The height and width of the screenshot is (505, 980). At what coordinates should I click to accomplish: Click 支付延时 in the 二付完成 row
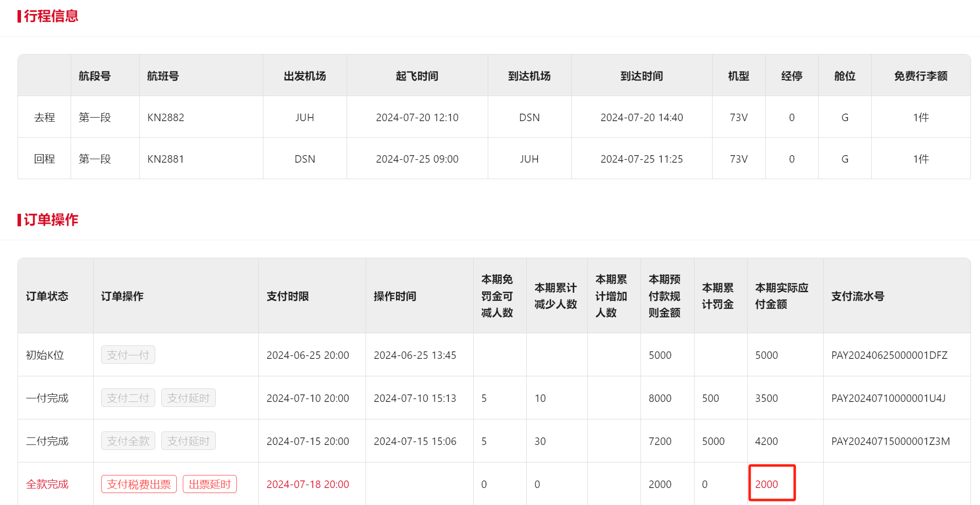pyautogui.click(x=188, y=441)
